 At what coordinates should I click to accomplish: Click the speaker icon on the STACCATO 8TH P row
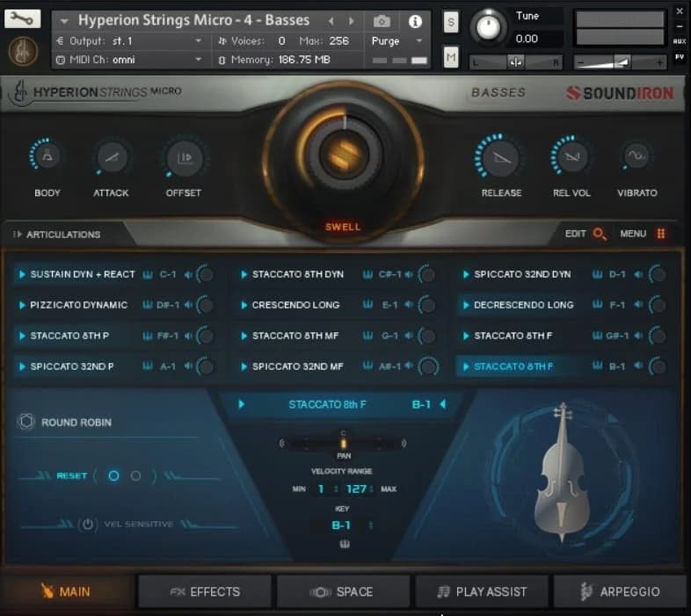188,336
